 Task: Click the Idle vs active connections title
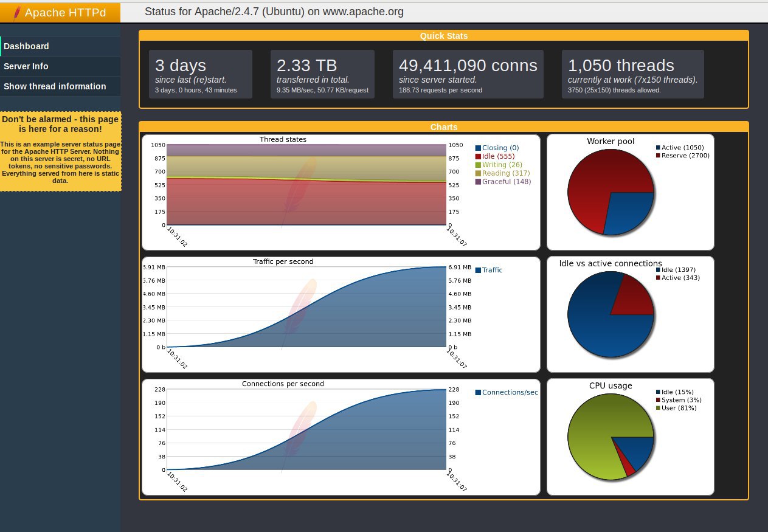pos(611,263)
